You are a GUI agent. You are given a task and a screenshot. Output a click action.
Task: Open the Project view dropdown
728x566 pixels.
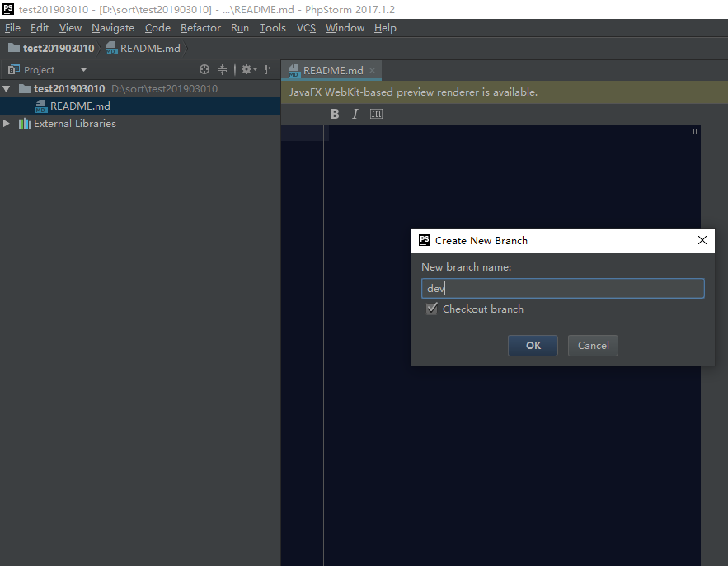click(83, 70)
